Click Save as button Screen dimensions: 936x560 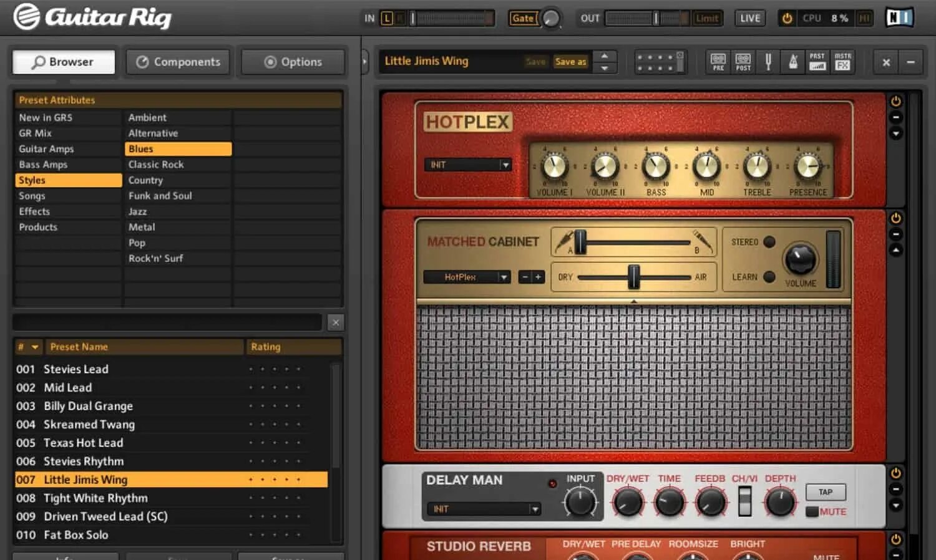[570, 62]
